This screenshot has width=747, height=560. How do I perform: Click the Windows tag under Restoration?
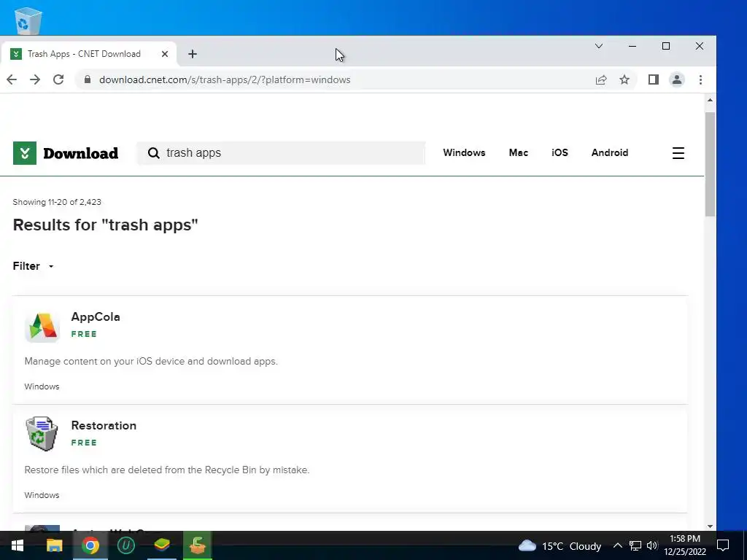42,495
